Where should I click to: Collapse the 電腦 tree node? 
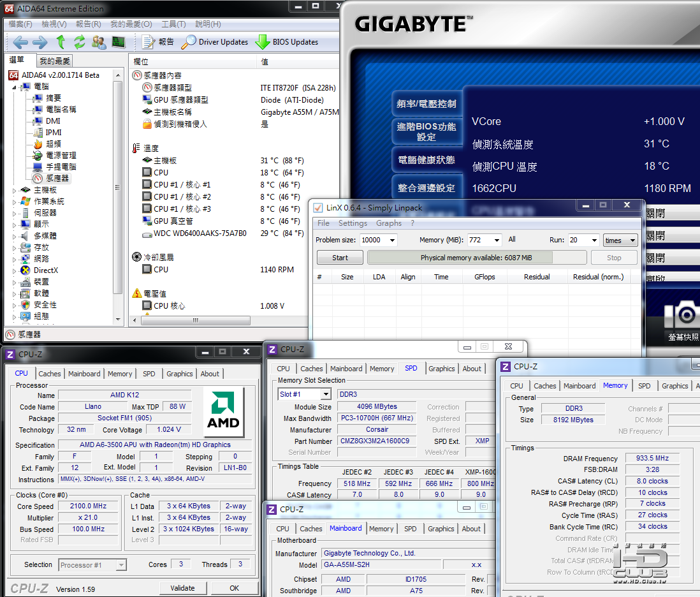tap(14, 87)
